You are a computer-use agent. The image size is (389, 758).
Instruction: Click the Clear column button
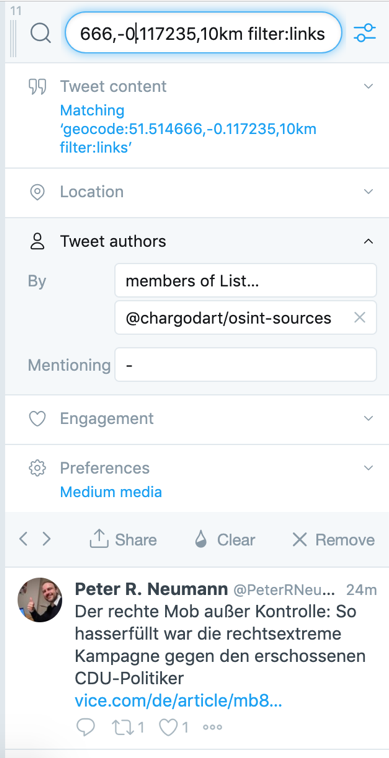225,539
